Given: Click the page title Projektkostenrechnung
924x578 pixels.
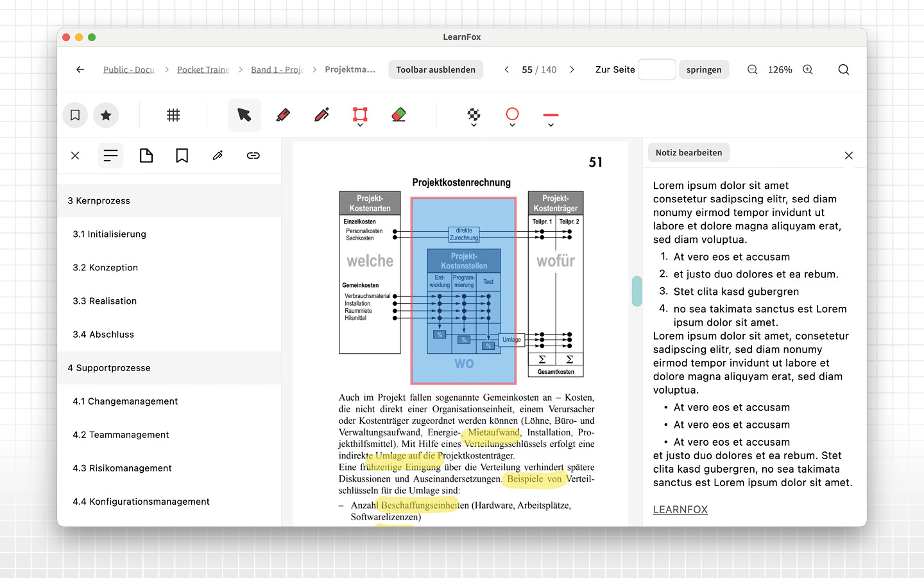Looking at the screenshot, I should pyautogui.click(x=461, y=182).
